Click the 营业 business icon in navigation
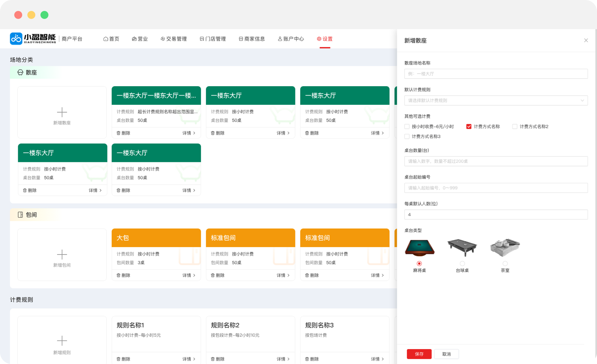Image resolution: width=597 pixels, height=364 pixels. coord(133,39)
